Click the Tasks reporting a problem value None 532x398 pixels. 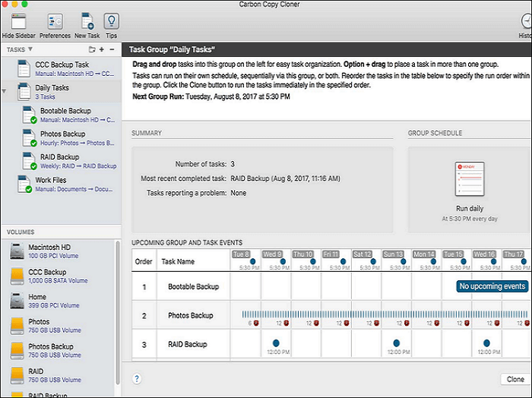click(x=239, y=193)
